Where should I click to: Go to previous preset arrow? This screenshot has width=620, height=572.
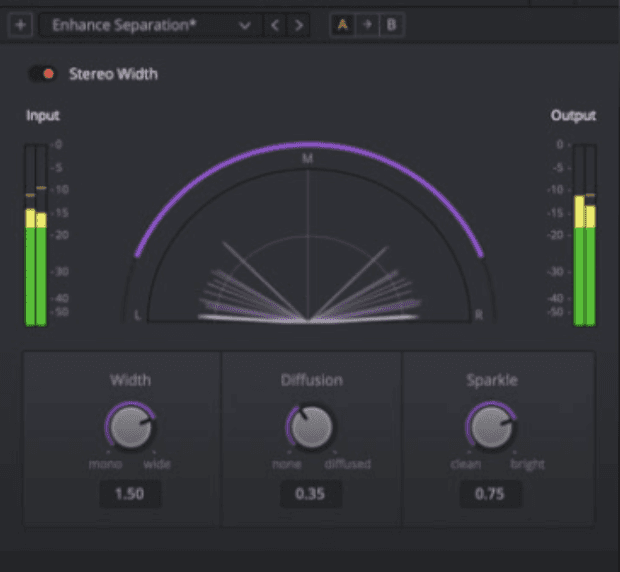pos(275,25)
